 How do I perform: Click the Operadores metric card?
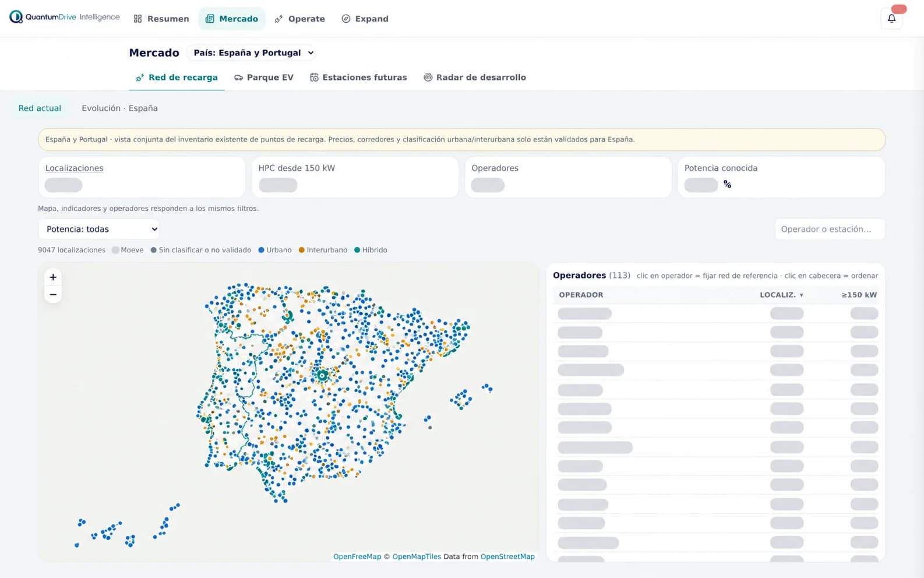568,177
